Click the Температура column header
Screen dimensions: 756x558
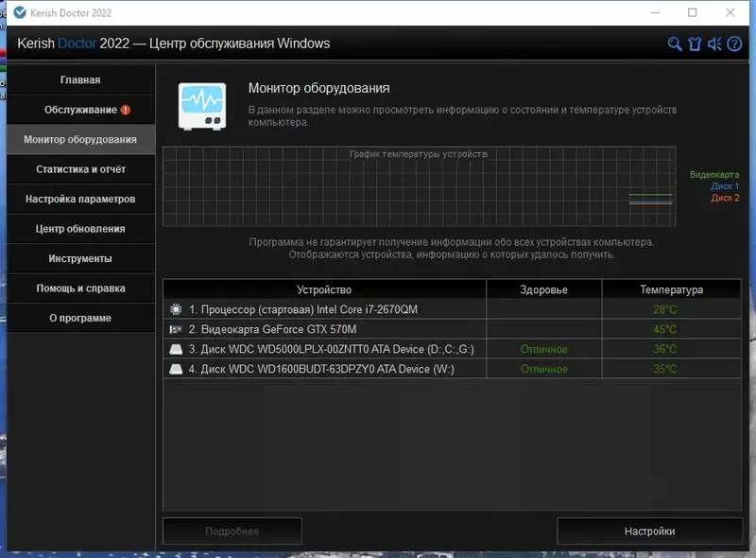(672, 289)
